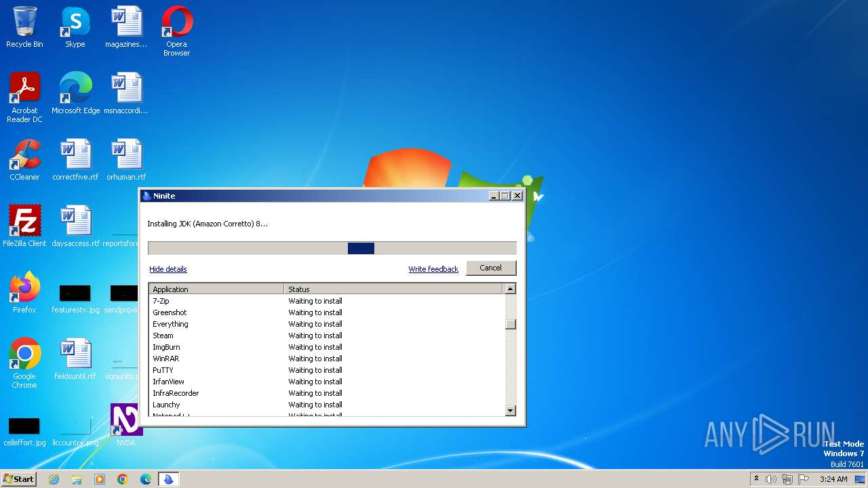
Task: Open Windows Explorer folder in taskbar
Action: pyautogui.click(x=77, y=479)
